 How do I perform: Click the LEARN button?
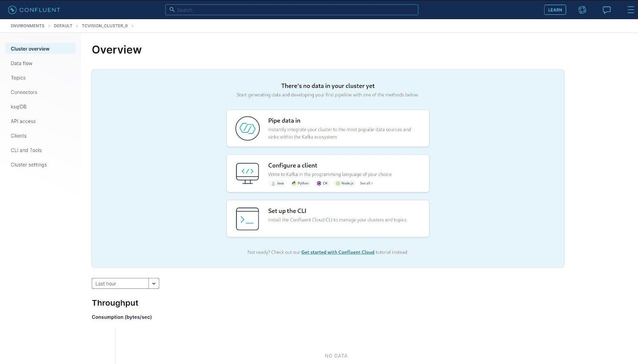pos(555,10)
